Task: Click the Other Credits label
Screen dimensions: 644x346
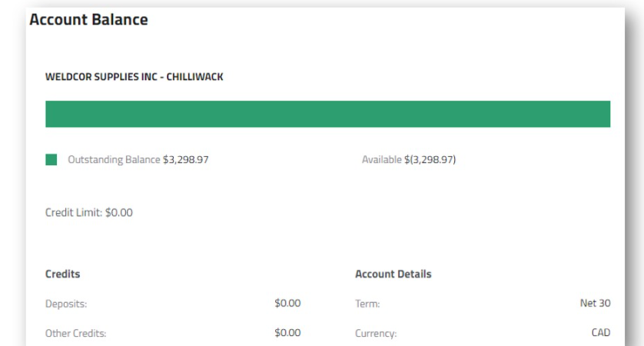Action: tap(75, 334)
